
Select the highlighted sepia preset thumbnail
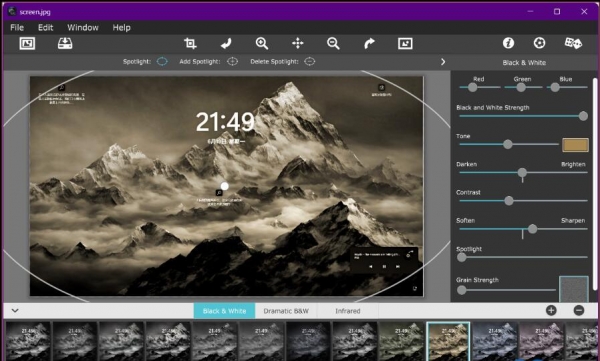tap(448, 341)
